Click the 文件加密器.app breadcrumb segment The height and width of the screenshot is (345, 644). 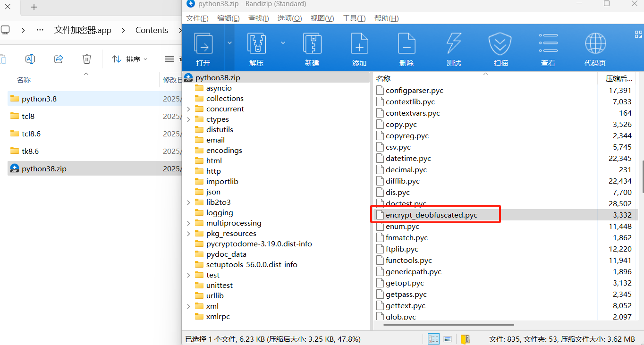pyautogui.click(x=83, y=30)
